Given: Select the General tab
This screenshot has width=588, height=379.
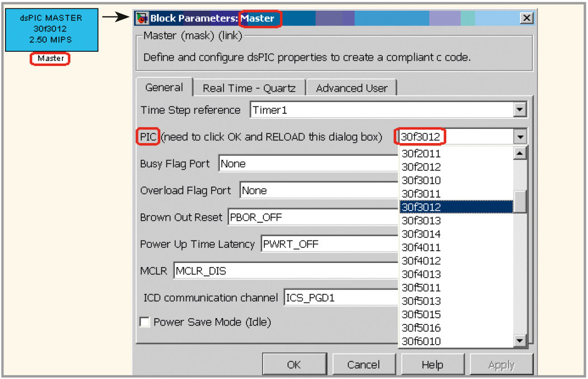Looking at the screenshot, I should 164,88.
